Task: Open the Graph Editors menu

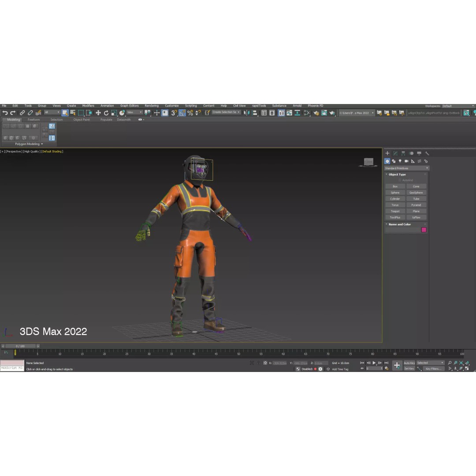Action: coord(129,106)
